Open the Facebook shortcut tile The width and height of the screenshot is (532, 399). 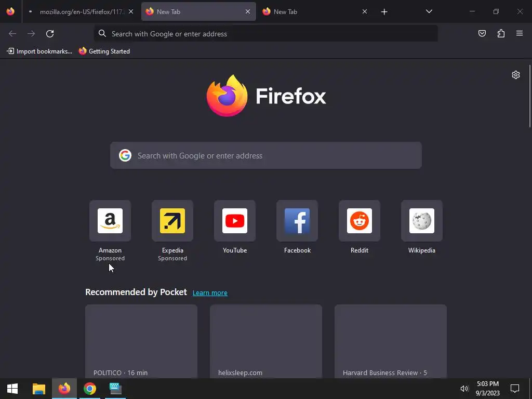coord(297,227)
